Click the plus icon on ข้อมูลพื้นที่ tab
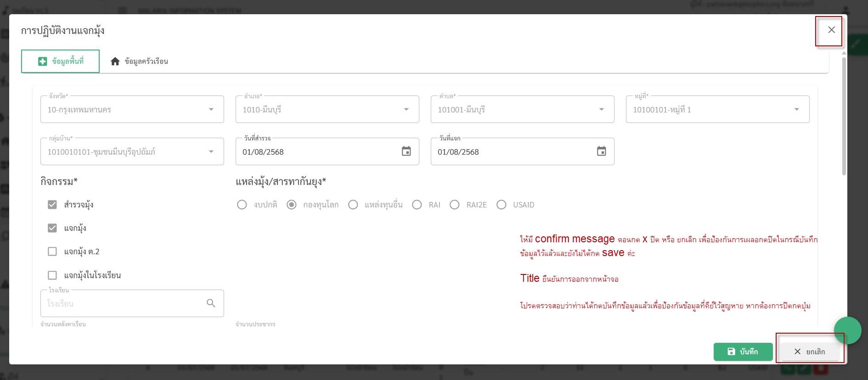 (x=43, y=61)
